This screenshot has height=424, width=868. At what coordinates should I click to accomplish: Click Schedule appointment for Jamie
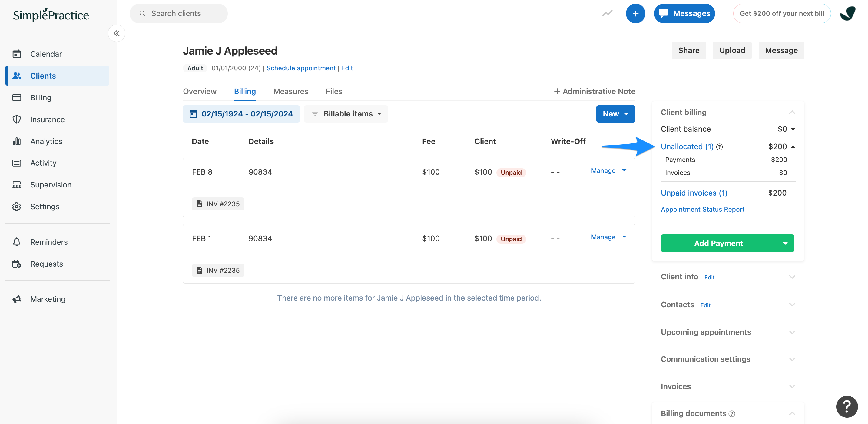(301, 68)
